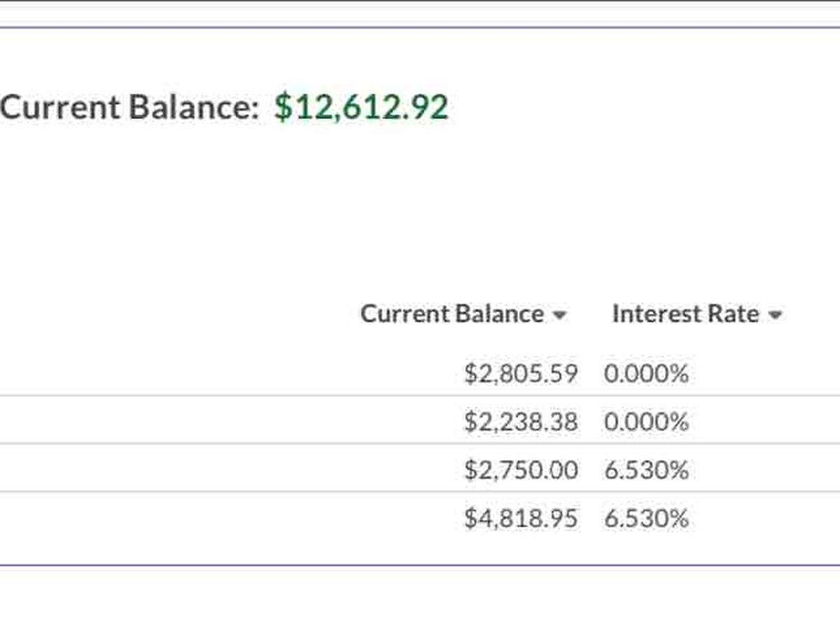Select the $4,818.95 balance entry
Viewport: 840px width, 630px height.
[x=521, y=519]
